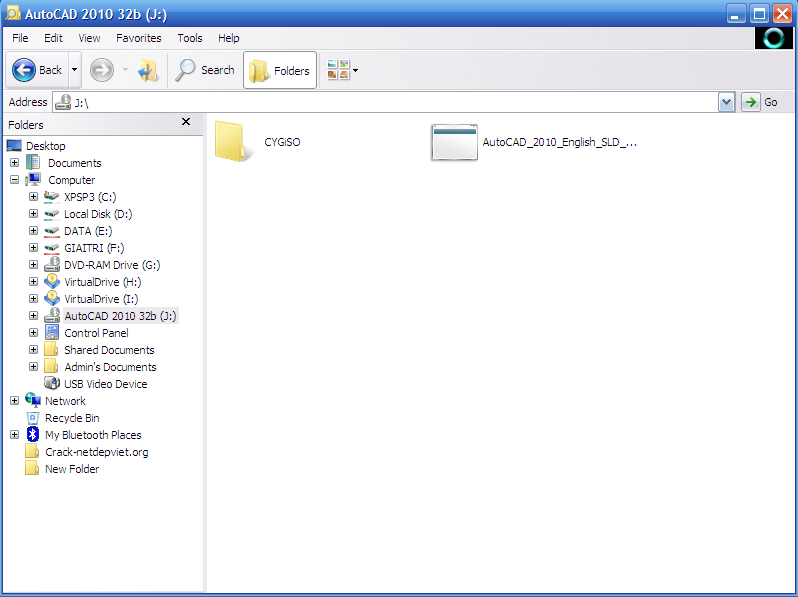This screenshot has height=597, width=798.
Task: Click the Documents icon in tree
Action: pyautogui.click(x=33, y=162)
